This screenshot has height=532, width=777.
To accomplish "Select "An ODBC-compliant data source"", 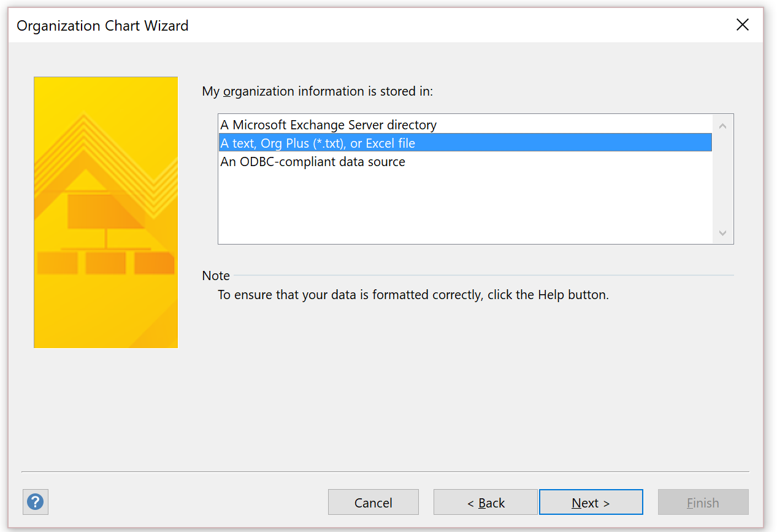I will (313, 161).
